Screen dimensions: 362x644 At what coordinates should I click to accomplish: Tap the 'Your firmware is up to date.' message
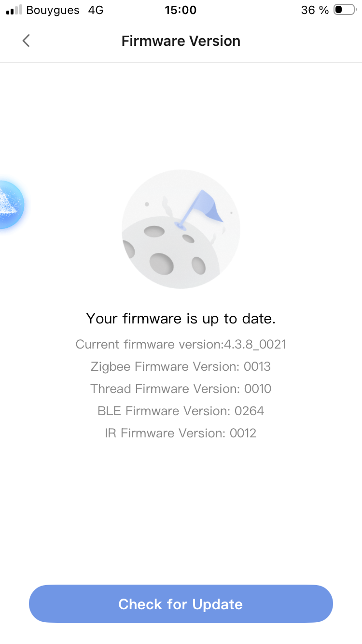[x=181, y=319]
